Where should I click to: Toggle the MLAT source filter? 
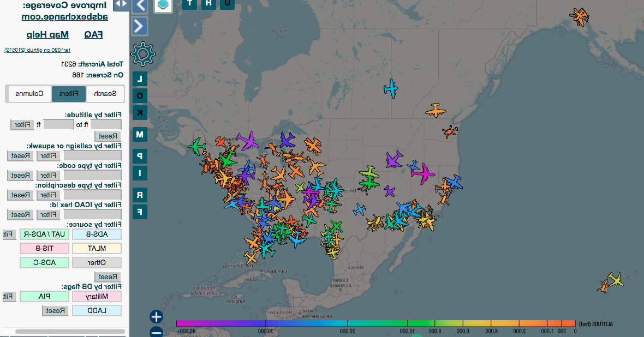tap(97, 248)
